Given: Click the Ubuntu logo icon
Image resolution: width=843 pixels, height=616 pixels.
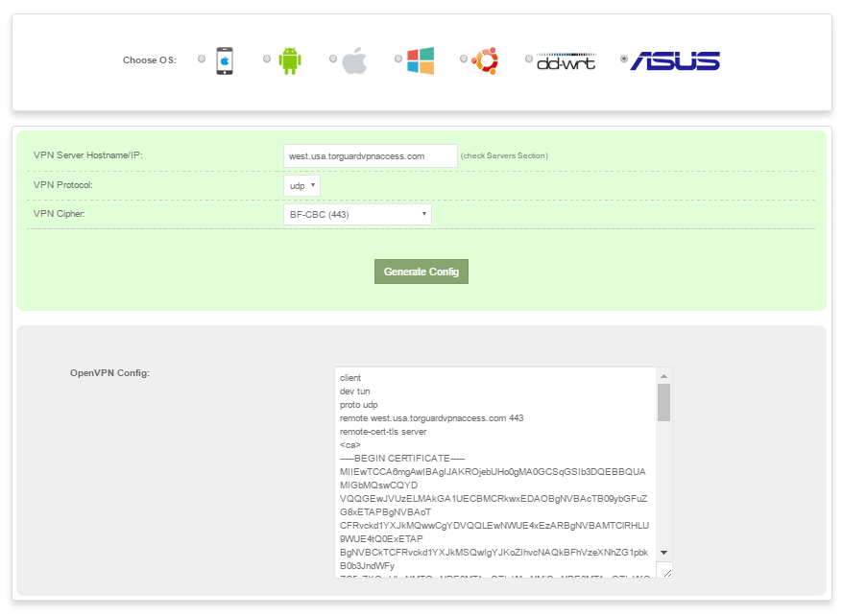Looking at the screenshot, I should pyautogui.click(x=485, y=60).
